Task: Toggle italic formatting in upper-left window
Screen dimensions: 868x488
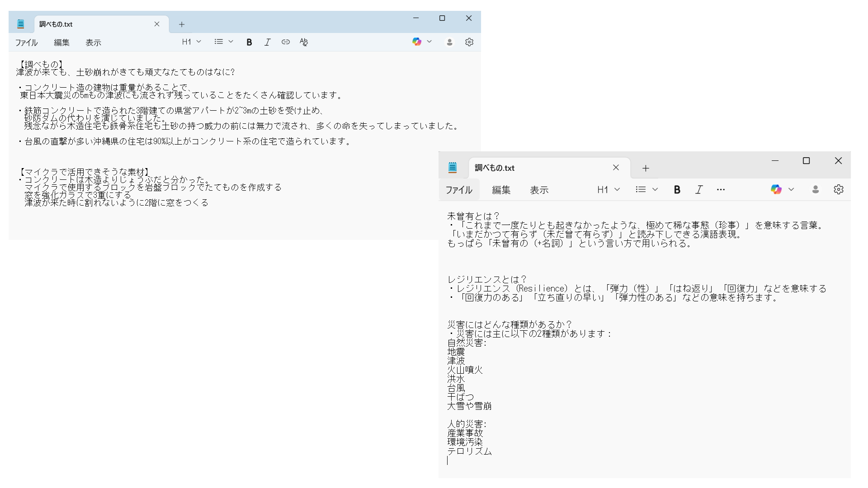Action: pyautogui.click(x=267, y=42)
